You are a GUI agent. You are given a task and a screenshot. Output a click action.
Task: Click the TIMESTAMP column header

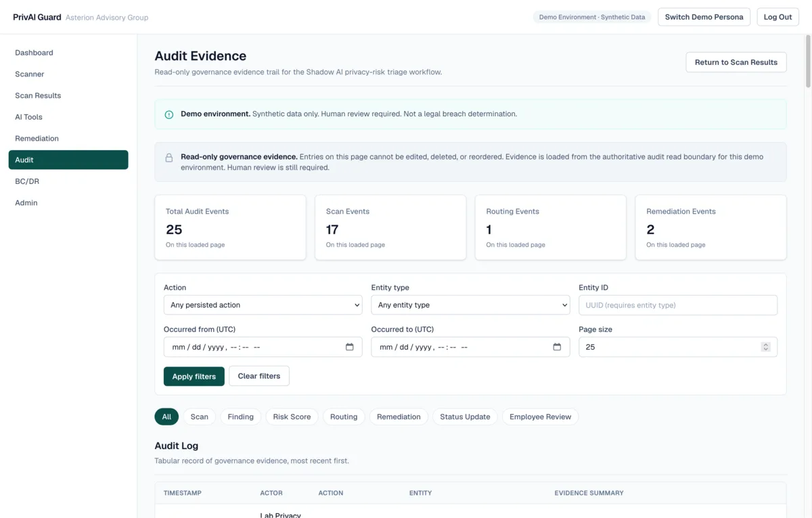click(183, 493)
